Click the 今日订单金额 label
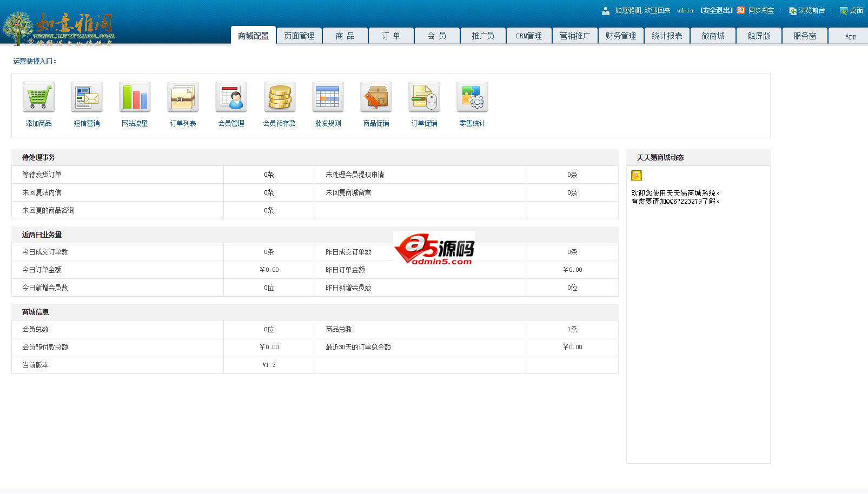The image size is (868, 494). [42, 270]
